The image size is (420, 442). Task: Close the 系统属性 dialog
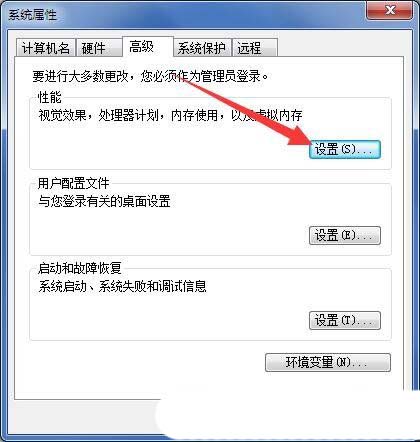[389, 10]
